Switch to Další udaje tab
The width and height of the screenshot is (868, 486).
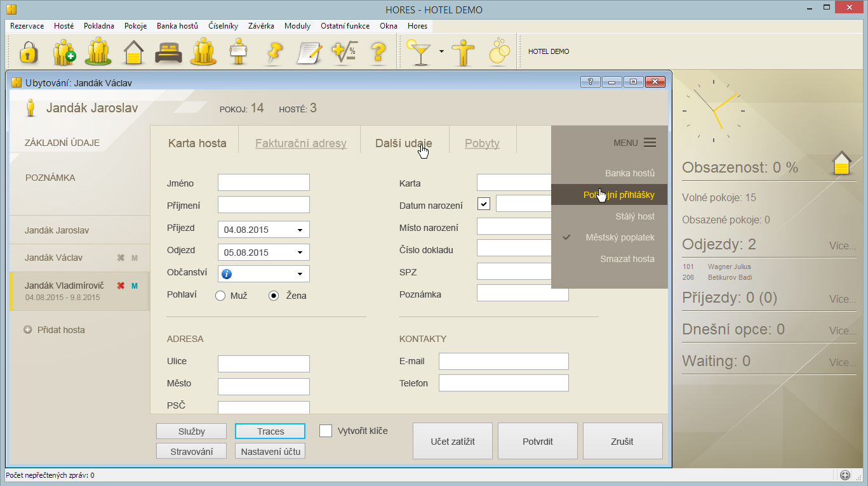(404, 143)
